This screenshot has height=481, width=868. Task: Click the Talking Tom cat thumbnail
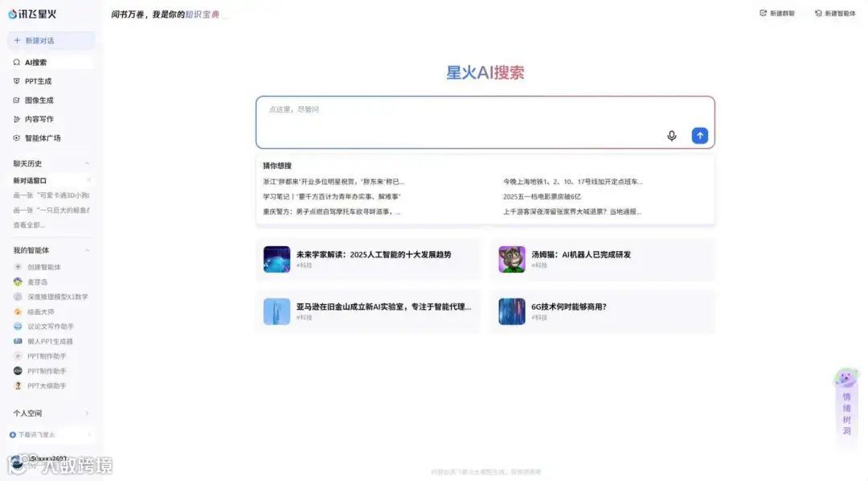pyautogui.click(x=512, y=259)
